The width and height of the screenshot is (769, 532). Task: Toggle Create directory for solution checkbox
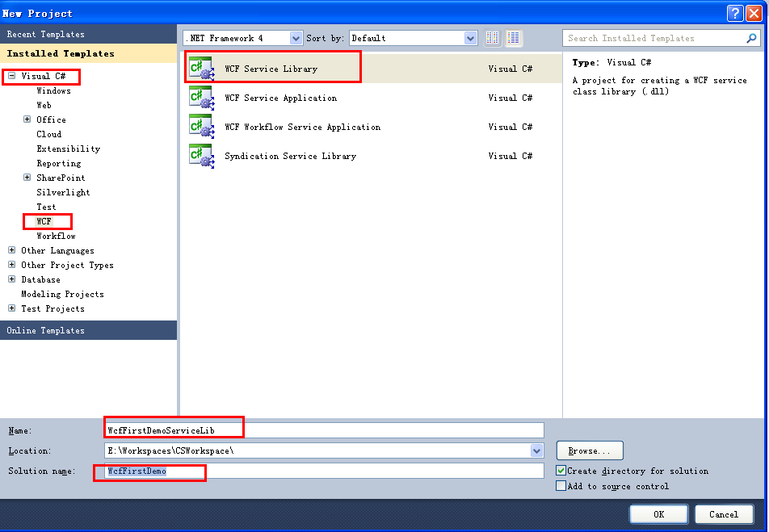coord(561,471)
